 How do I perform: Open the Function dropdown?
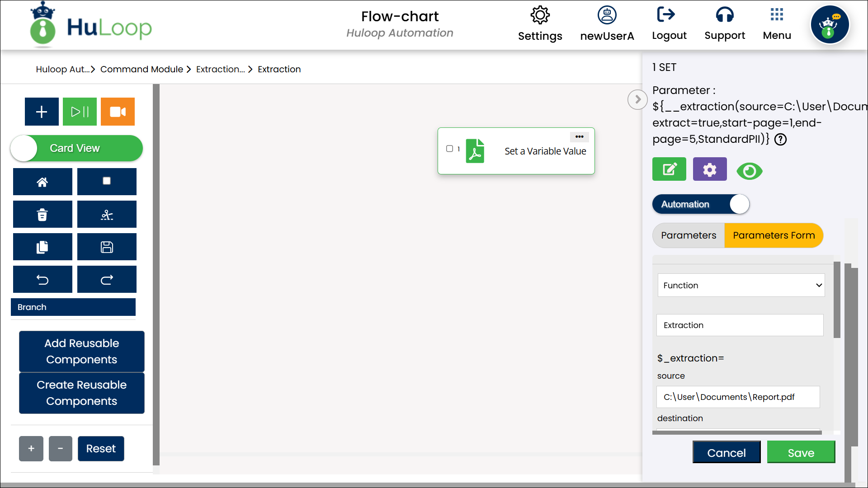(x=741, y=285)
